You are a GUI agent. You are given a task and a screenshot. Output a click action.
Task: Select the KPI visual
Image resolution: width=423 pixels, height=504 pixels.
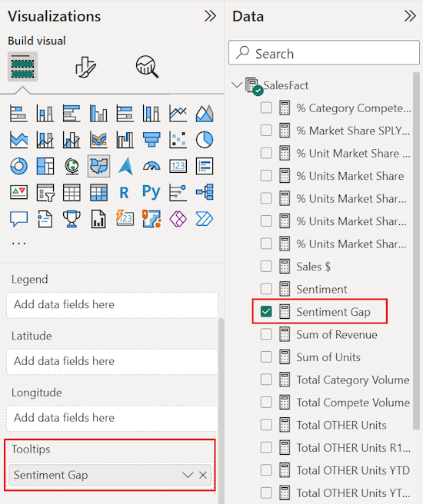click(x=18, y=193)
